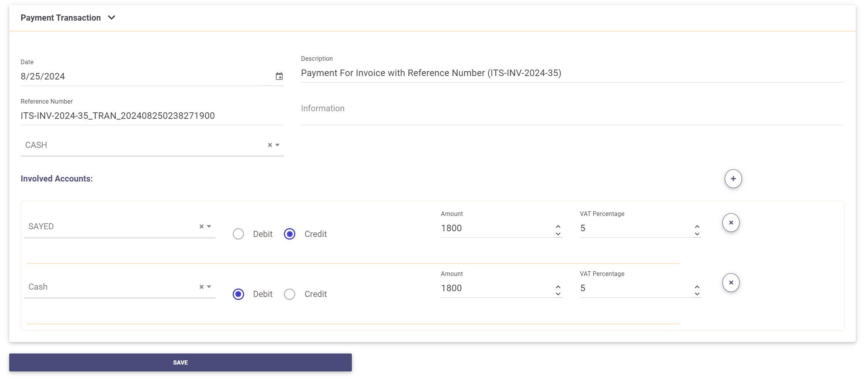Viewport: 868px width, 381px height.
Task: Select Debit for the Cash account
Action: pos(238,294)
